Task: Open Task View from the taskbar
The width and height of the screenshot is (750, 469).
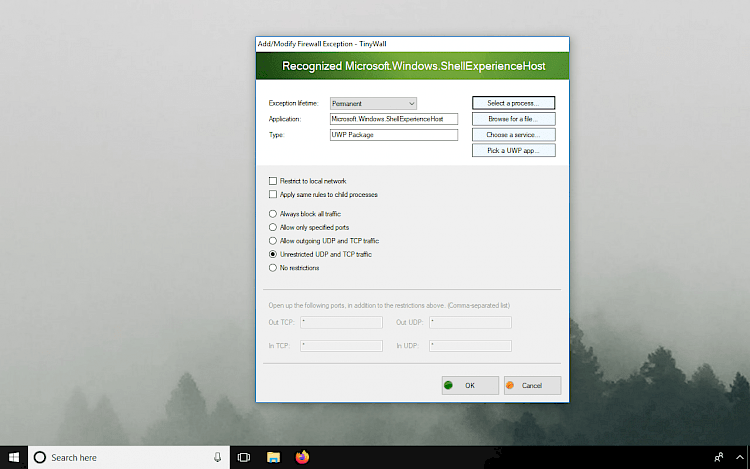Action: [243, 457]
